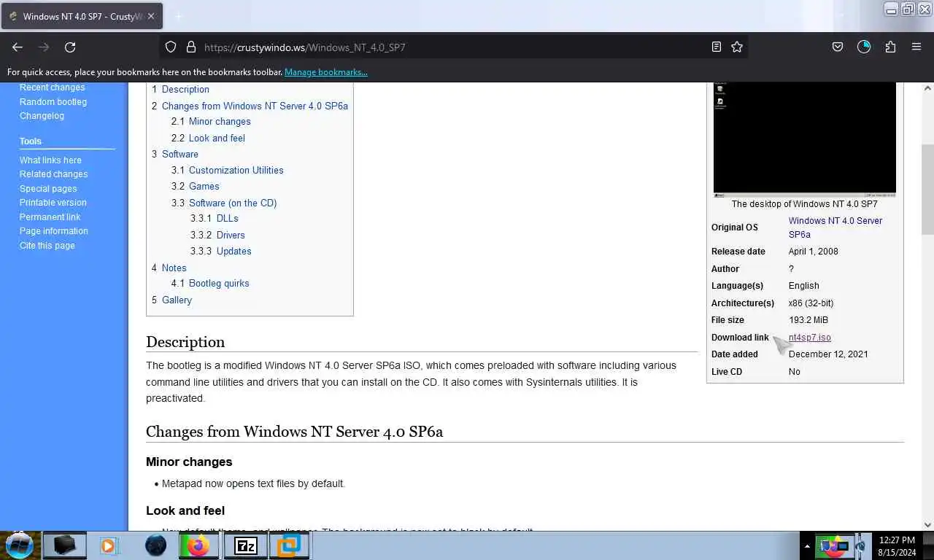Open 7-Zip from the taskbar
Screen dimensions: 934x560
pos(245,545)
